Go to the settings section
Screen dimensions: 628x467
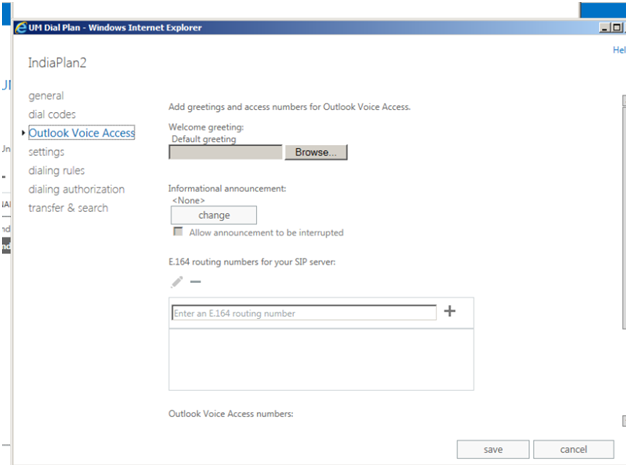point(47,152)
